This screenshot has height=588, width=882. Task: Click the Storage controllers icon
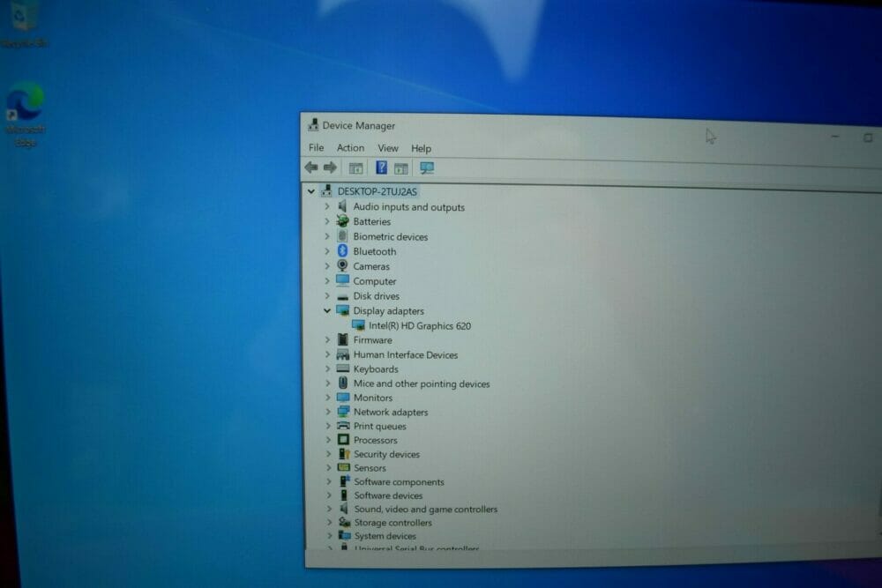pos(344,522)
